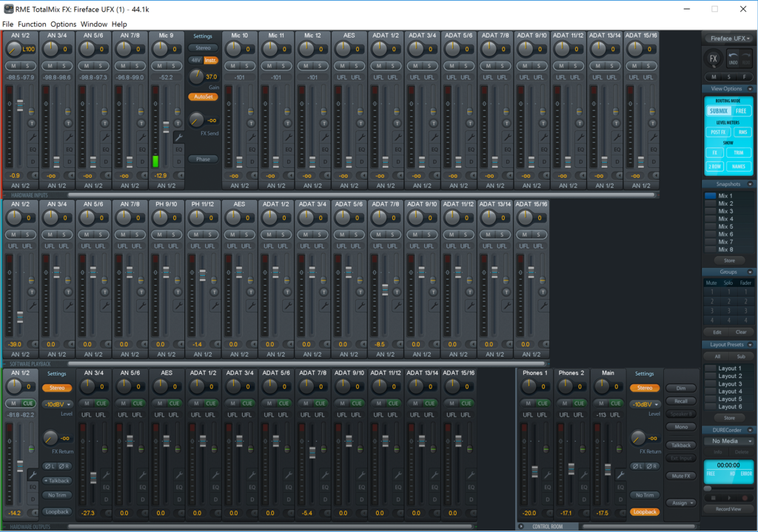This screenshot has width=758, height=532.
Task: Click the FX Return knob in Main settings
Action: [637, 438]
